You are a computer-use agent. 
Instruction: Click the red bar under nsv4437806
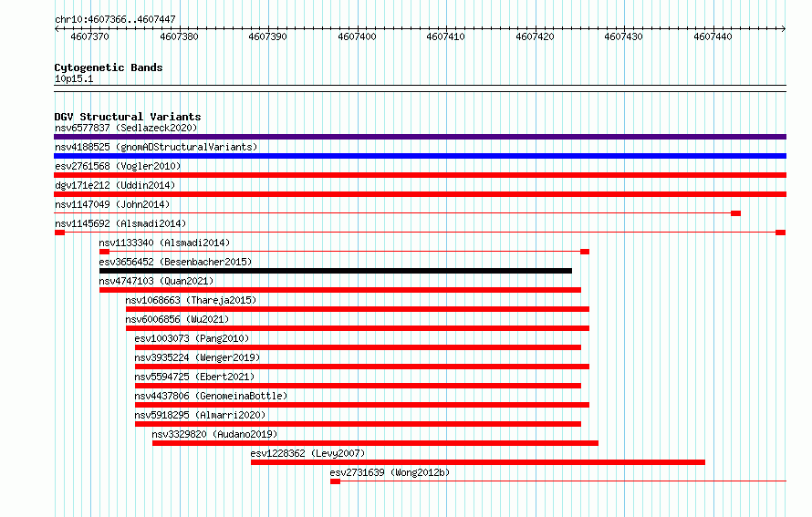point(362,405)
